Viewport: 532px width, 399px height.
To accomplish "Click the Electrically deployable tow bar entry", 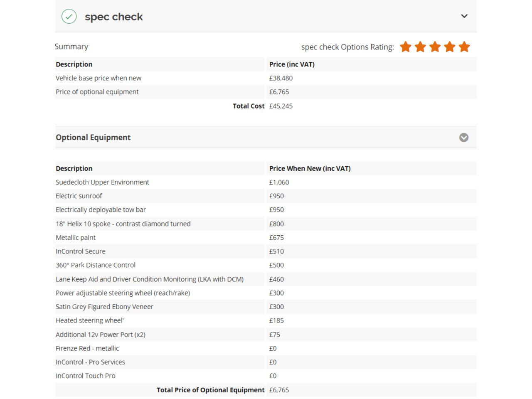I will tap(101, 210).
